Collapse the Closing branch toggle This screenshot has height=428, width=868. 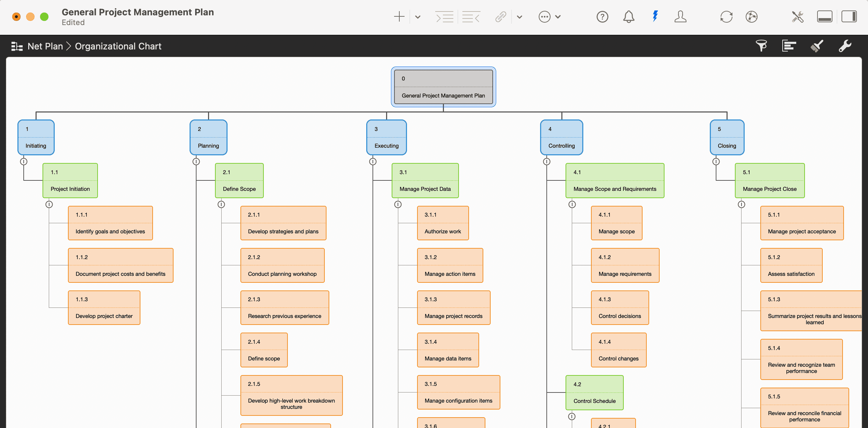[716, 161]
